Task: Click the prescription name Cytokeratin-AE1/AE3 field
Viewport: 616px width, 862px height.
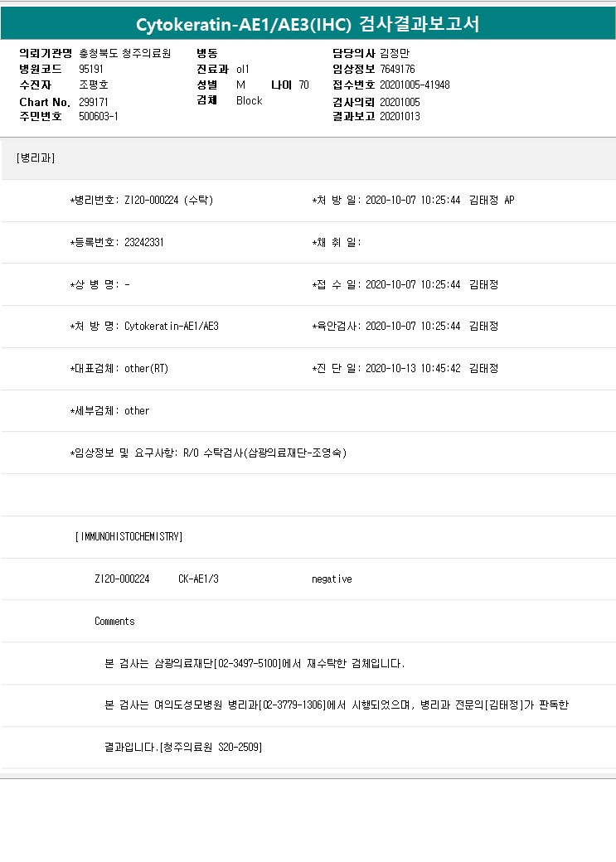Action: point(171,327)
